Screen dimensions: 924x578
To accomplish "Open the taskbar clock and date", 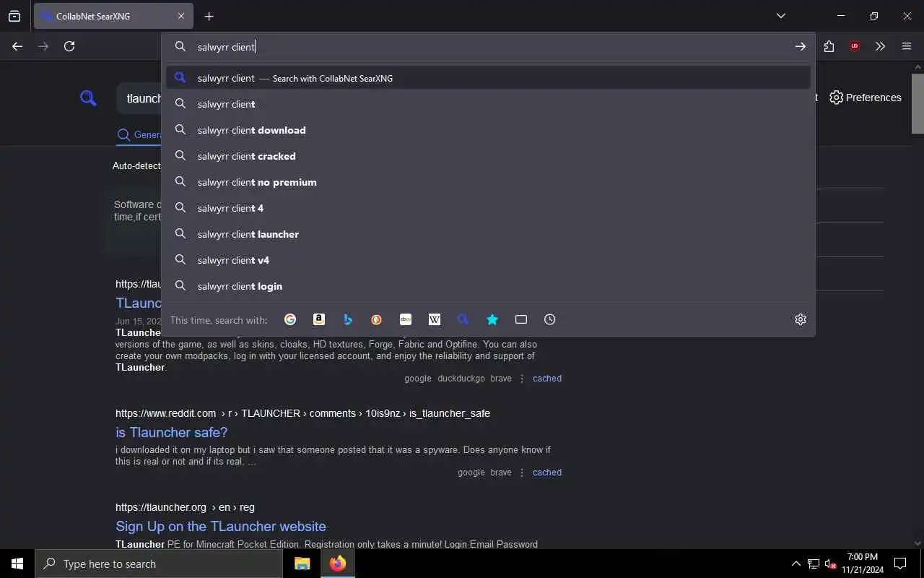I will (x=863, y=564).
